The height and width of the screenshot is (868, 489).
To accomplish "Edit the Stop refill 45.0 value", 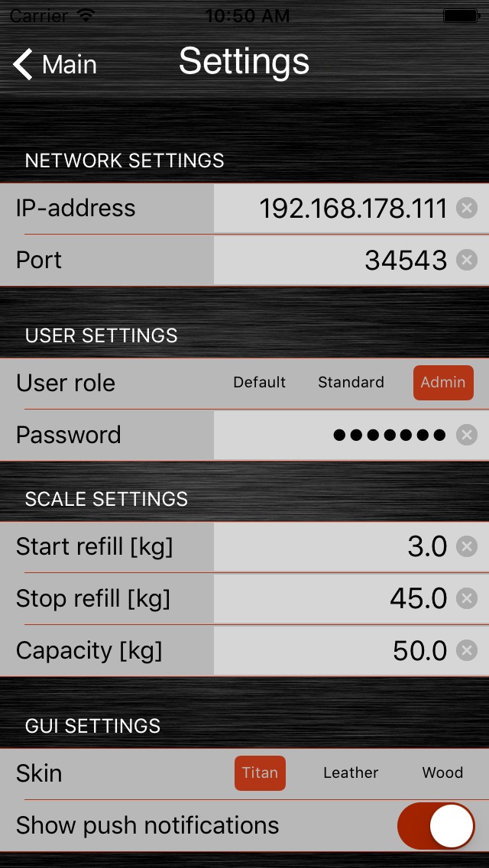I will pyautogui.click(x=336, y=598).
